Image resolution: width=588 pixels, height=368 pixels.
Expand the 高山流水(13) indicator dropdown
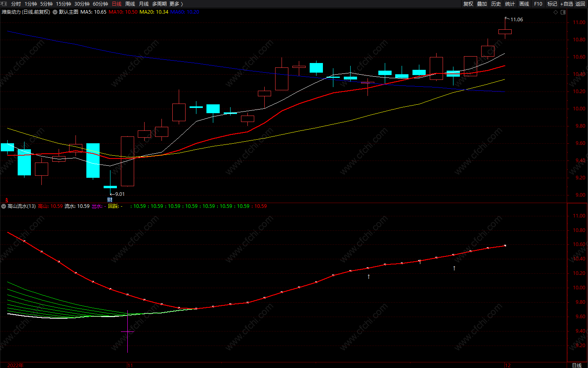click(x=4, y=206)
